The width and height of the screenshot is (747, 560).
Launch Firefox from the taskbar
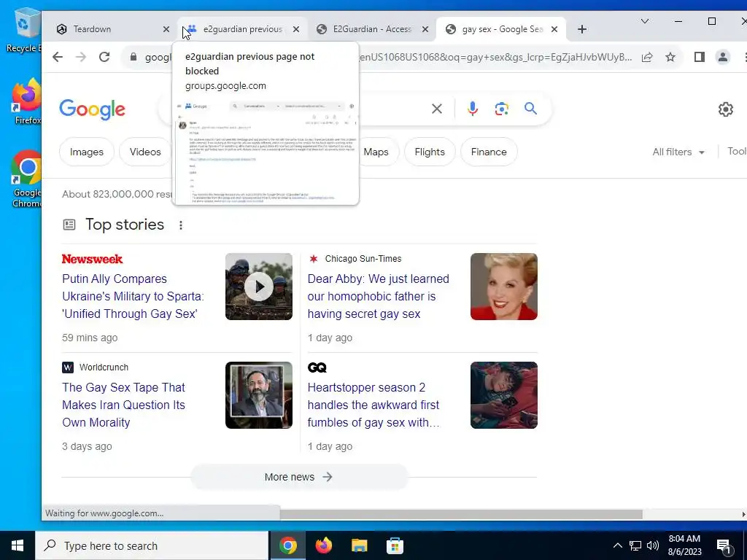pos(323,545)
